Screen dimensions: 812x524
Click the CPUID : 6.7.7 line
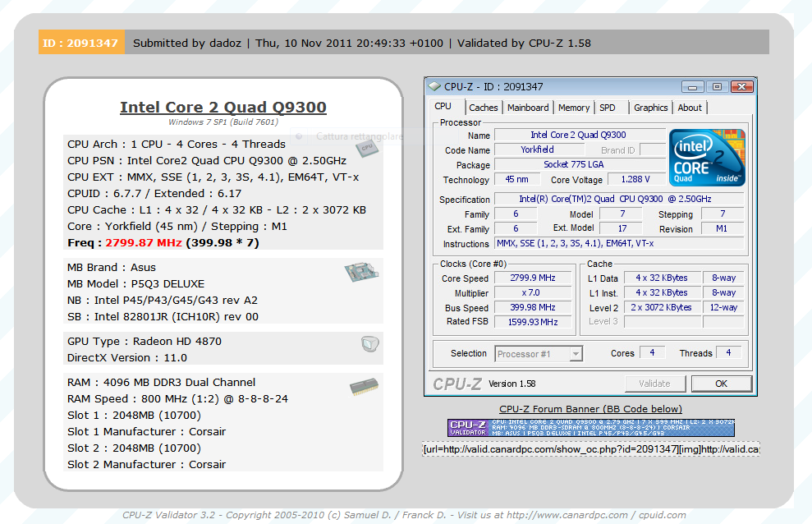[154, 194]
